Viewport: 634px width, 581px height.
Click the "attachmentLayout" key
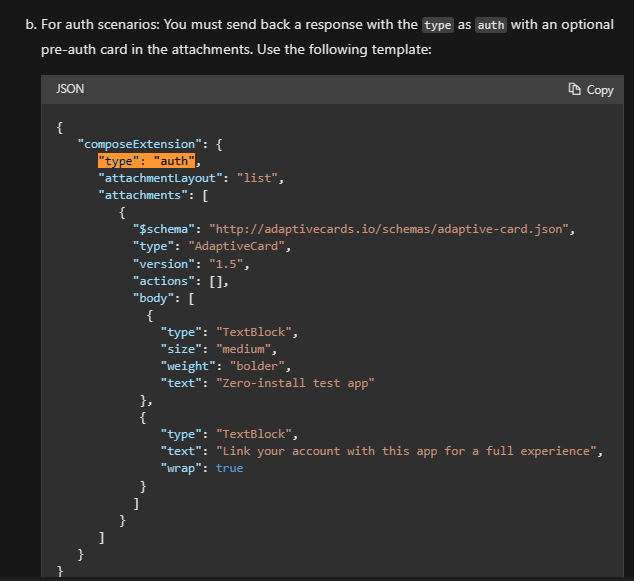coord(160,178)
